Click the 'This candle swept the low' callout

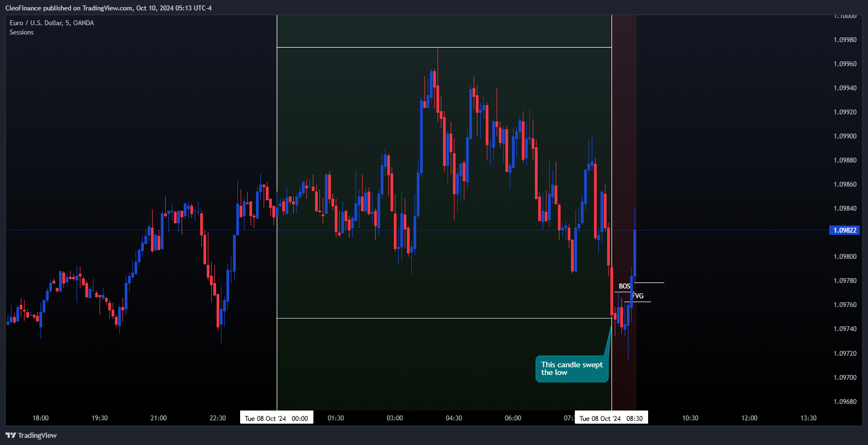[x=572, y=369]
